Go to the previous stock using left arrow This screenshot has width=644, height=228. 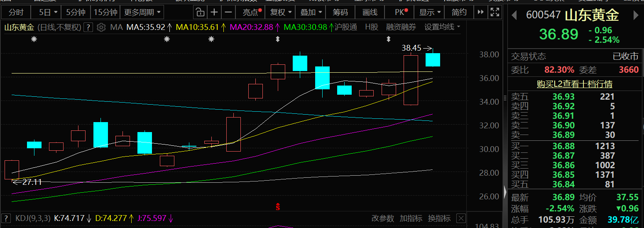click(514, 16)
